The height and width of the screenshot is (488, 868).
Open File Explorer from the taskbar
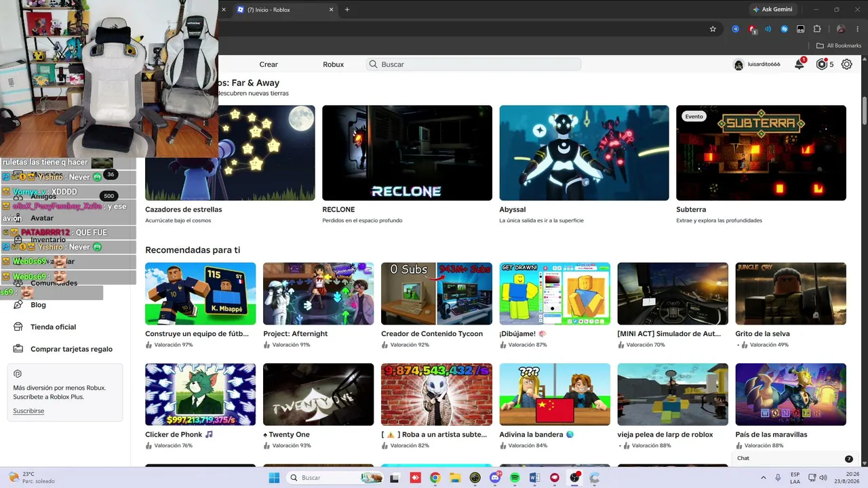point(455,478)
